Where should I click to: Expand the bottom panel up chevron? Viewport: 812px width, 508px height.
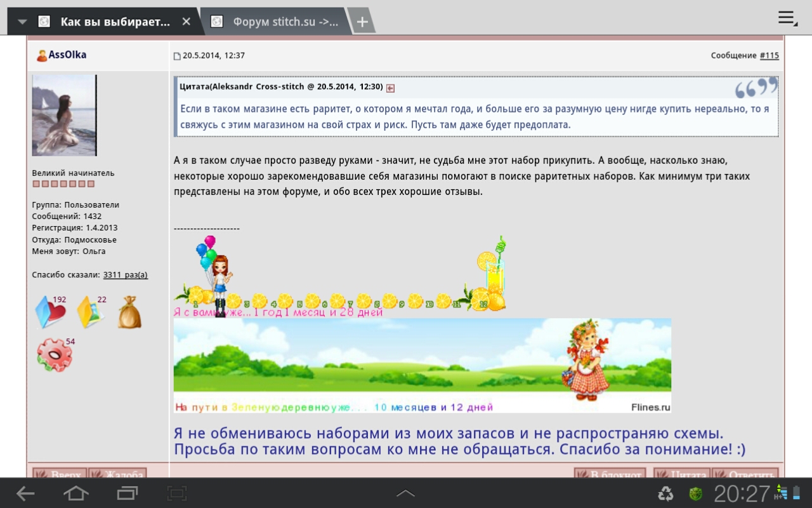click(405, 493)
